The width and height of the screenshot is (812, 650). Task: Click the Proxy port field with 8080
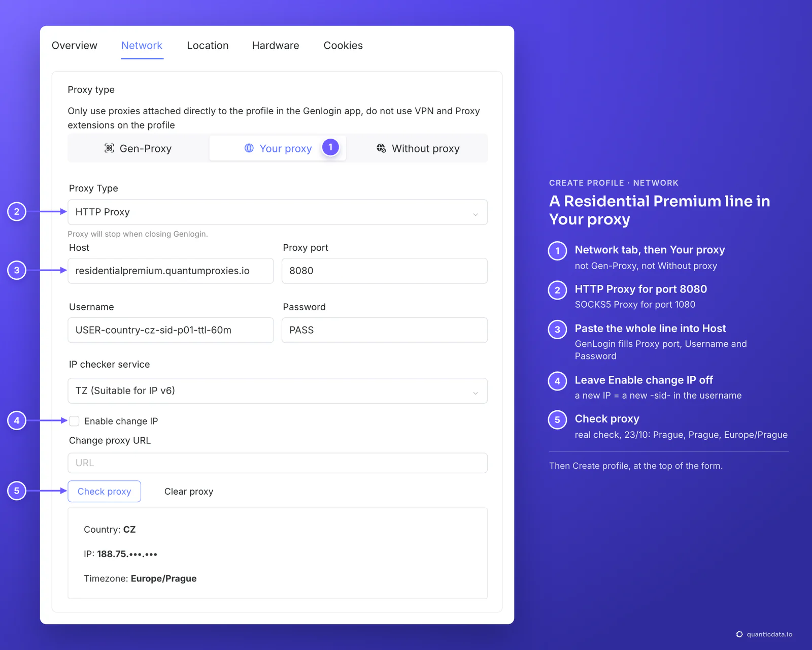385,271
